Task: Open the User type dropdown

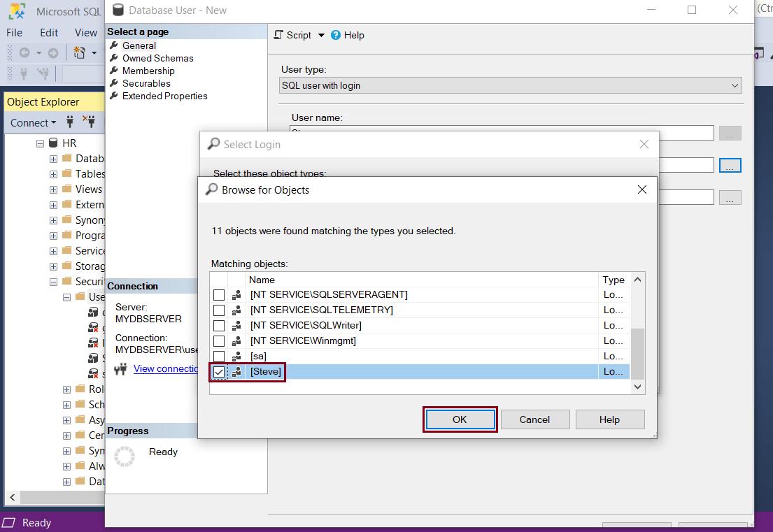Action: 735,85
